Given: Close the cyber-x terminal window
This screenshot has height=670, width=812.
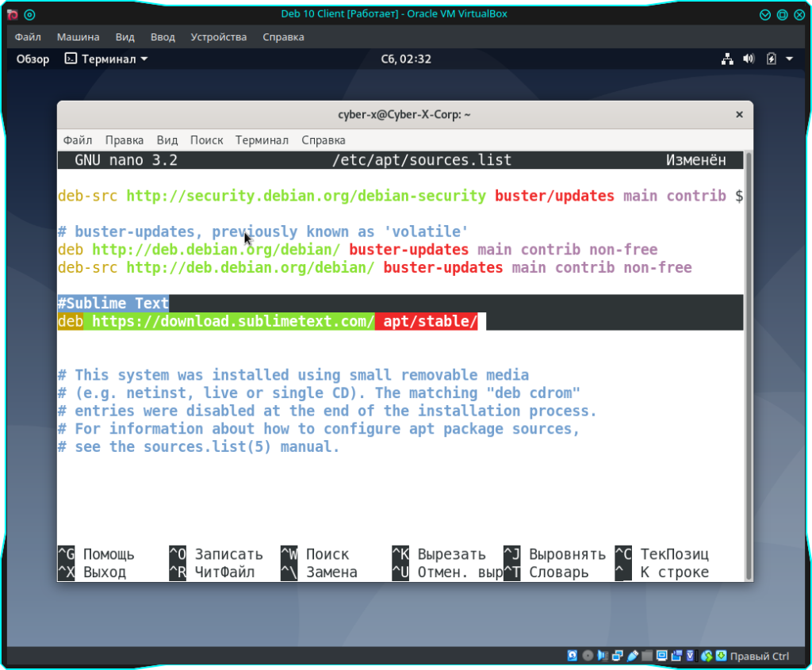Looking at the screenshot, I should tap(739, 114).
